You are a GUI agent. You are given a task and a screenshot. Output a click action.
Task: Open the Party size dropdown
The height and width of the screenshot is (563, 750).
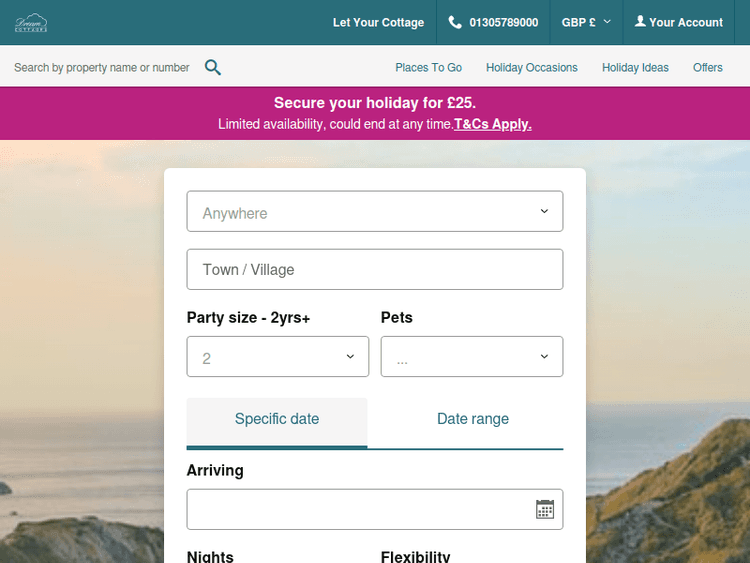click(x=277, y=357)
